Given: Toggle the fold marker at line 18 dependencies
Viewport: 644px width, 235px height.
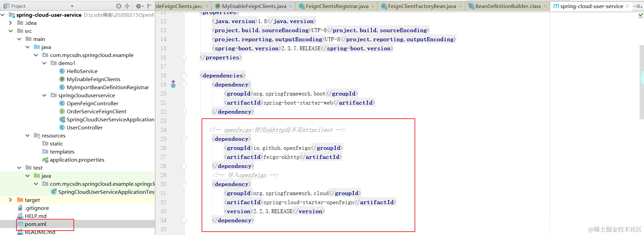Looking at the screenshot, I should pyautogui.click(x=184, y=75).
